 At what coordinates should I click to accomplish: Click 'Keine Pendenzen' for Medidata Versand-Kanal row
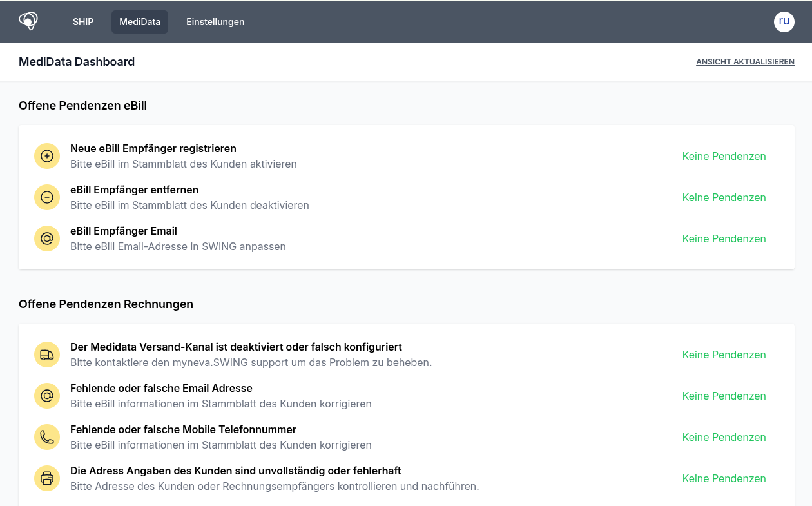coord(724,355)
